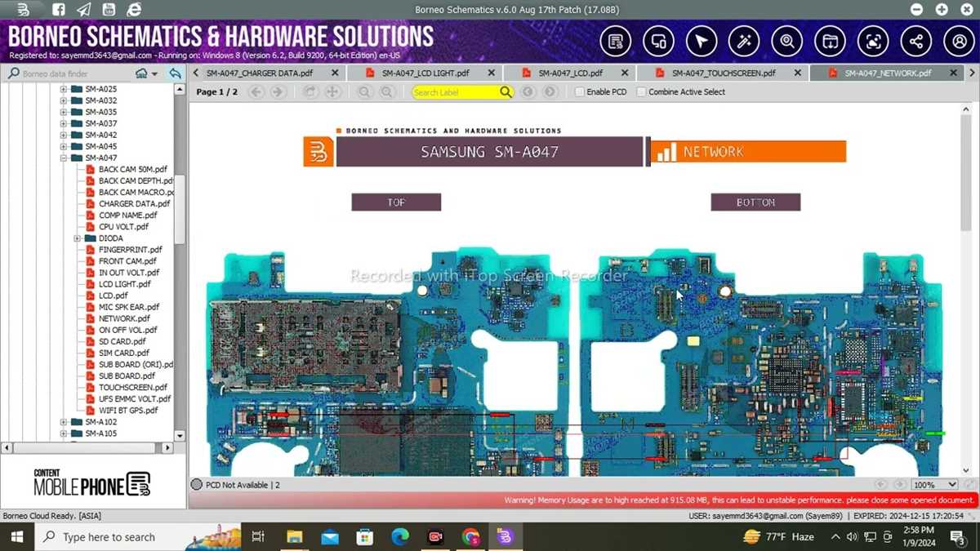Collapse the SM-A047 folder
Viewport: 980px width, 551px height.
64,158
